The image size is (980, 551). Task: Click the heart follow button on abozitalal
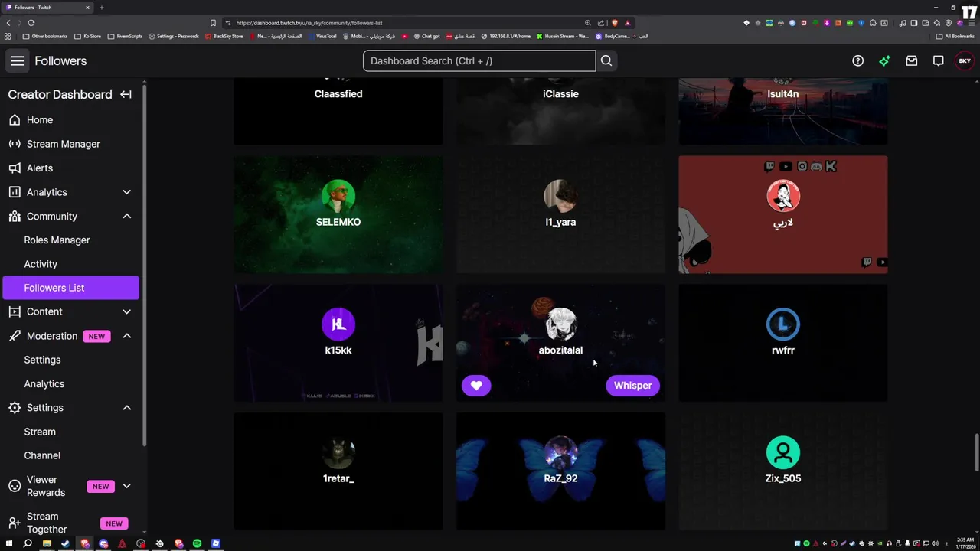tap(476, 386)
